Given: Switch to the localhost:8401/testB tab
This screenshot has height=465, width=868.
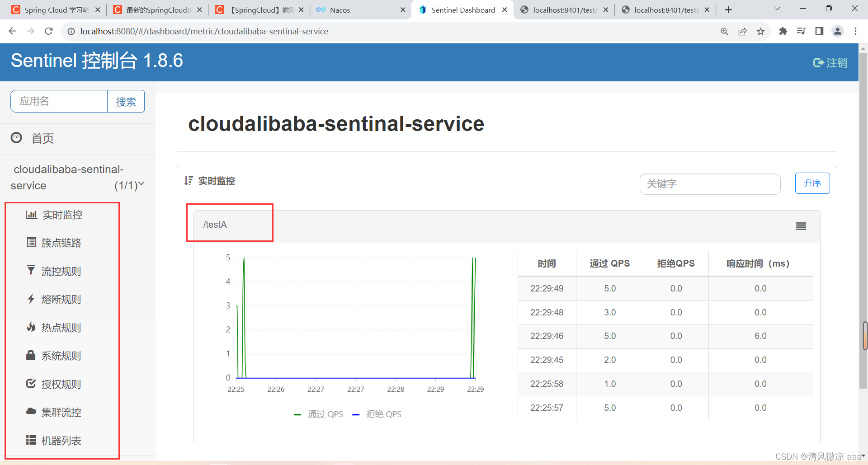Looking at the screenshot, I should [665, 10].
